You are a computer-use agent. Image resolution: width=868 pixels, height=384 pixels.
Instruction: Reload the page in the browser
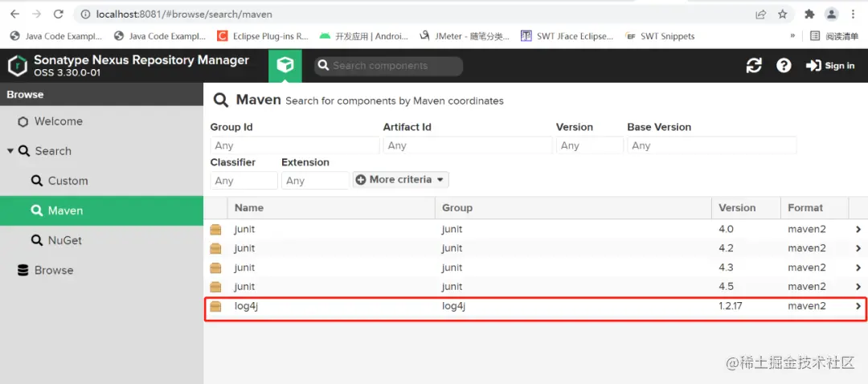point(58,14)
